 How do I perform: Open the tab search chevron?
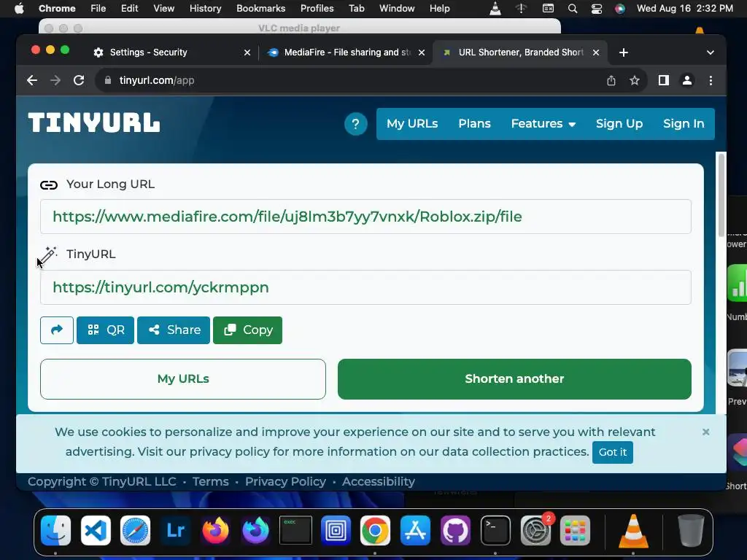click(711, 52)
